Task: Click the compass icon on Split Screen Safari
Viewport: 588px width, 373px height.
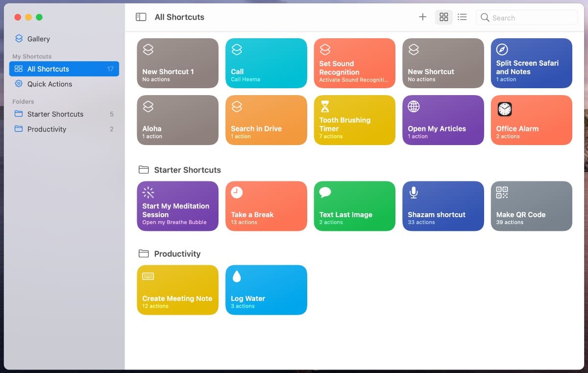Action: tap(502, 50)
